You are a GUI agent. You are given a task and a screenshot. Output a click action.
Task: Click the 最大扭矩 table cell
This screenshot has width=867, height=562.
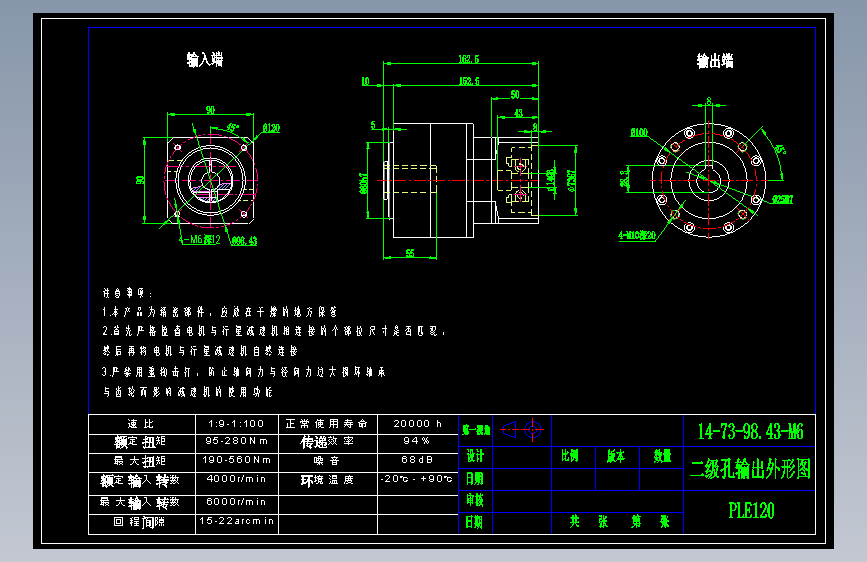pyautogui.click(x=142, y=462)
